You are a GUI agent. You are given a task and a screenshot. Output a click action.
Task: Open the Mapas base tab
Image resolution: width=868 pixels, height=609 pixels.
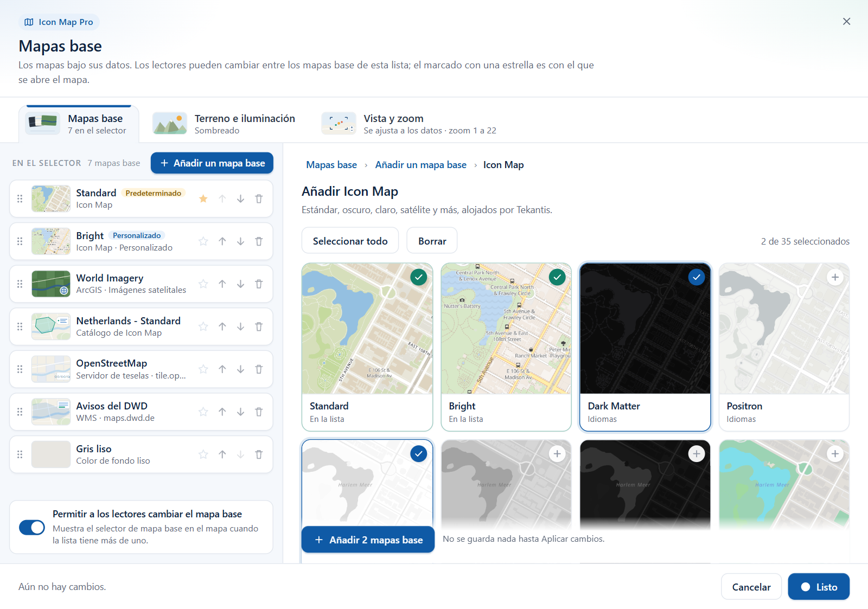(79, 124)
